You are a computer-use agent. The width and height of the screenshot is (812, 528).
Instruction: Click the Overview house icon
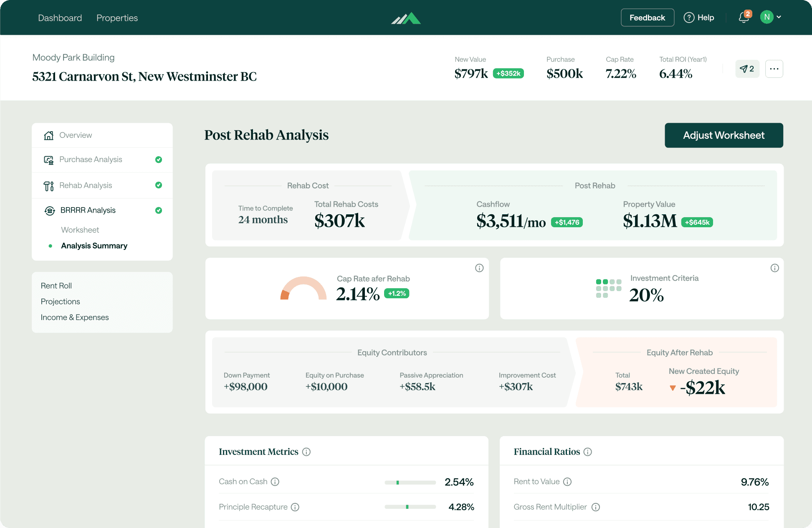pyautogui.click(x=49, y=135)
